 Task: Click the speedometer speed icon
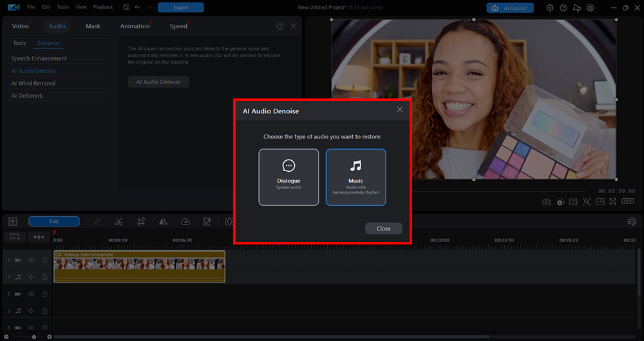pyautogui.click(x=185, y=221)
